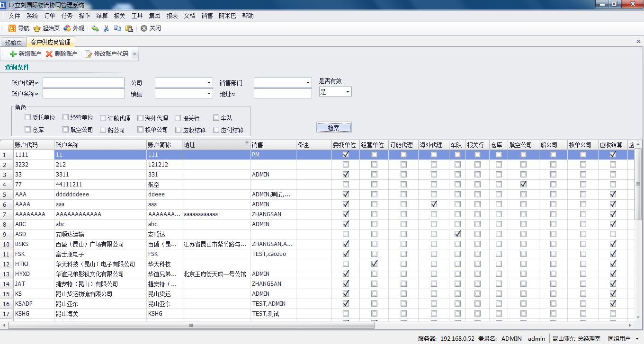Click the scissors cut icon
The height and width of the screenshot is (344, 644).
pyautogui.click(x=107, y=28)
